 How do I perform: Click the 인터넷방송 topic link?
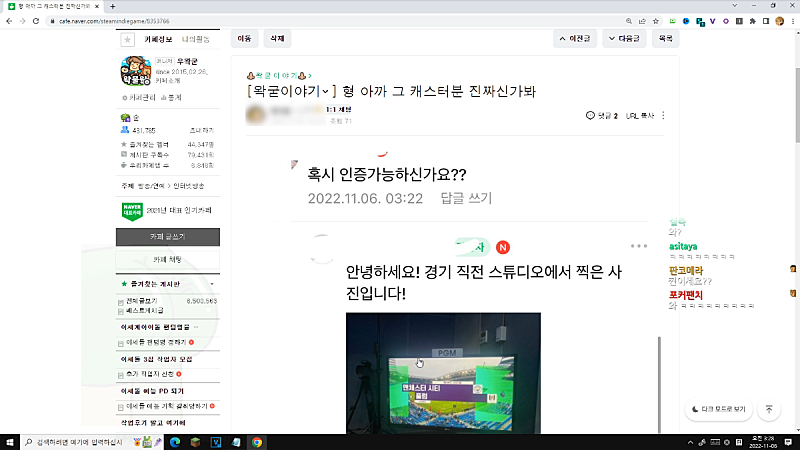coord(188,186)
